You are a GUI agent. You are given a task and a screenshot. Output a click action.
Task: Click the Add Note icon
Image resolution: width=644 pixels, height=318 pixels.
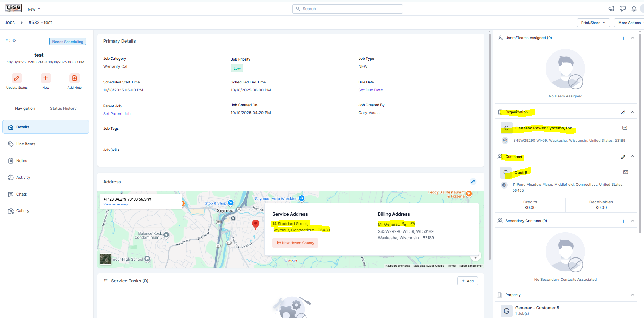click(74, 78)
